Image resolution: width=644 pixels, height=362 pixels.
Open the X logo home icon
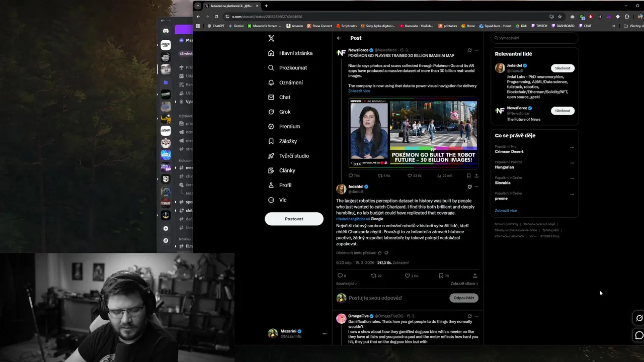(271, 38)
